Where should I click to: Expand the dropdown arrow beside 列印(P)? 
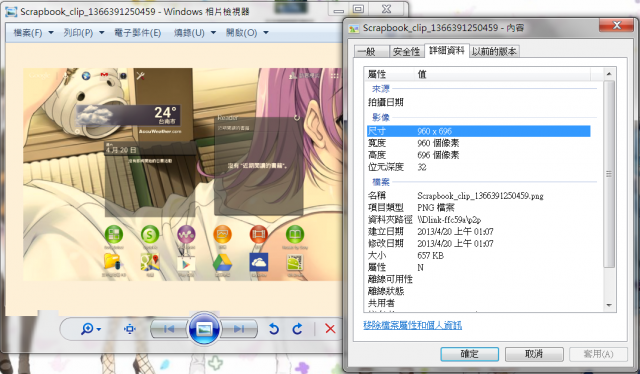click(x=102, y=33)
